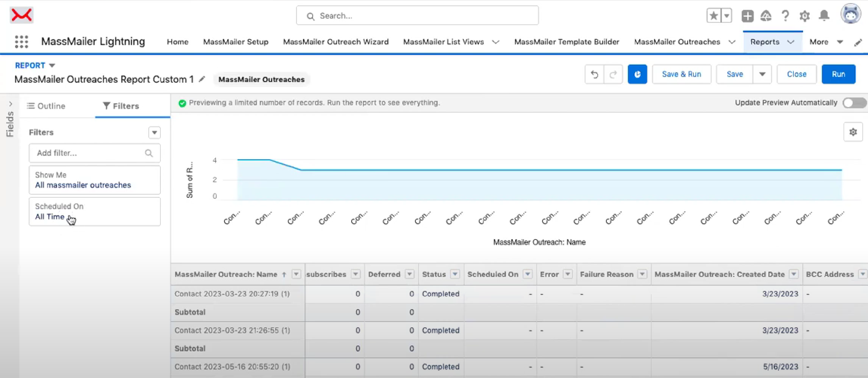Click the Add filter input box
The width and height of the screenshot is (868, 378).
(x=95, y=153)
